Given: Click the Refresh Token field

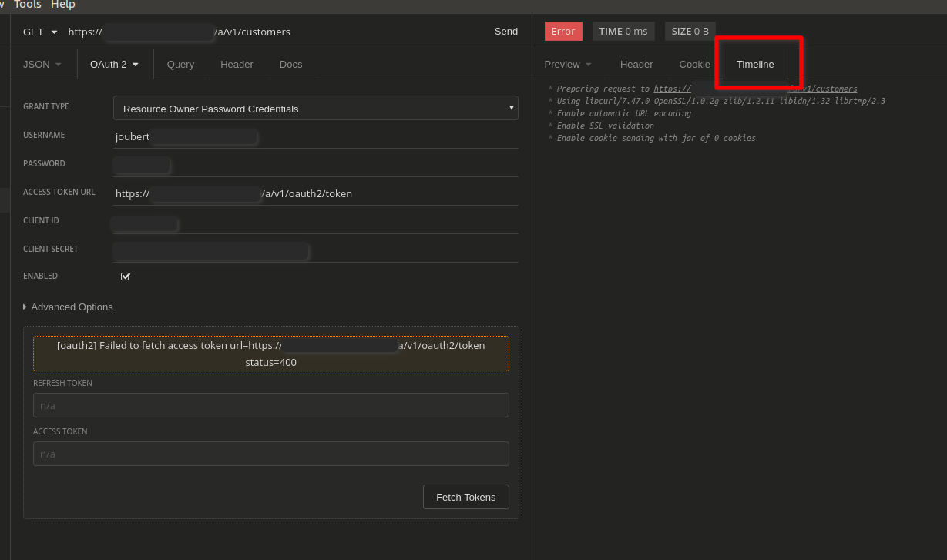Looking at the screenshot, I should [271, 405].
